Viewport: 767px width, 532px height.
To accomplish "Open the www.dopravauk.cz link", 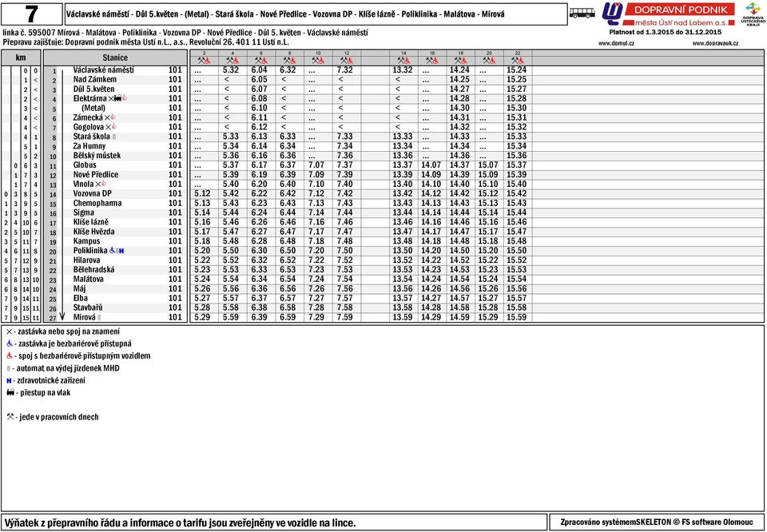I will pos(715,43).
